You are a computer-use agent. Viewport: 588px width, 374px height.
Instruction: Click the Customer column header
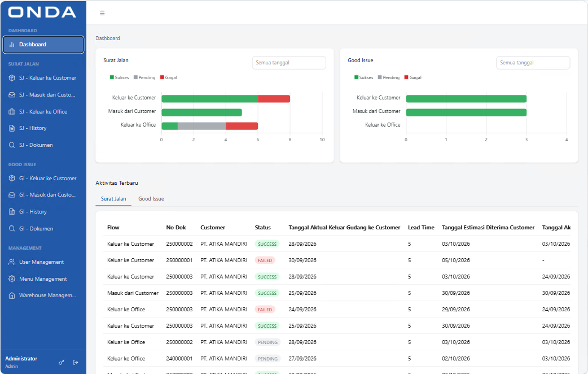(x=213, y=228)
